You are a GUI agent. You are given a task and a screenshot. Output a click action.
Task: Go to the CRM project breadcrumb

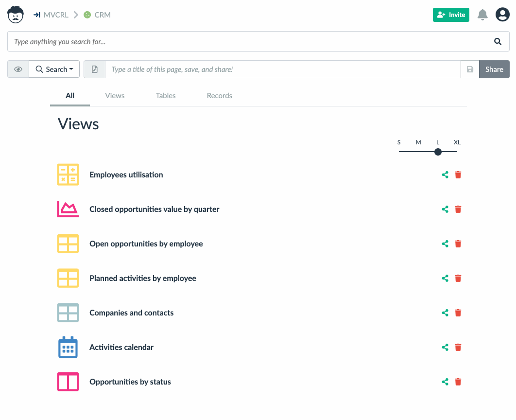point(97,15)
